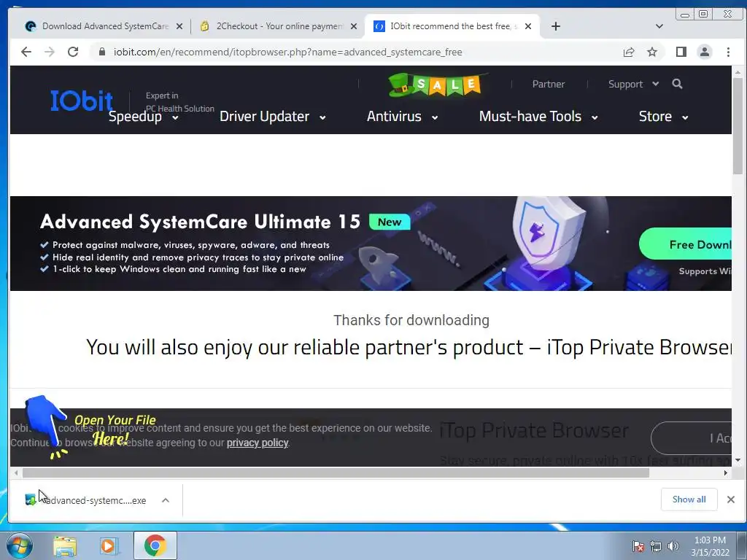
Task: Click the IObit logo
Action: [x=82, y=100]
